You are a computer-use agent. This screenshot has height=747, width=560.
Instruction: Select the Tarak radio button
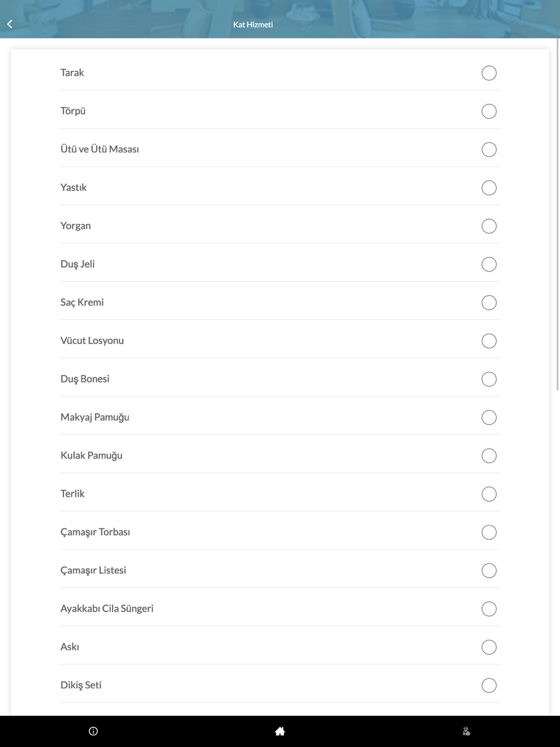(489, 73)
